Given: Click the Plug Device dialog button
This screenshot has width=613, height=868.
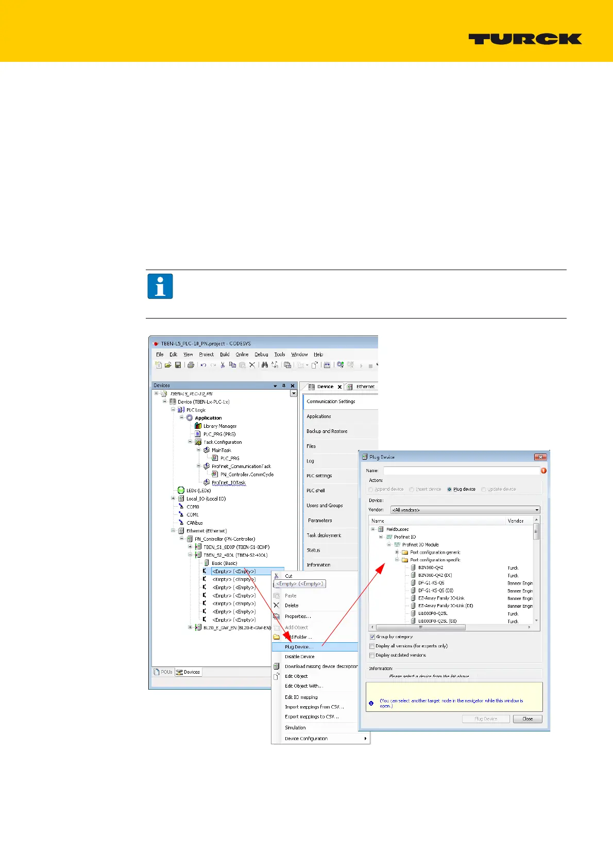Looking at the screenshot, I should click(x=486, y=719).
